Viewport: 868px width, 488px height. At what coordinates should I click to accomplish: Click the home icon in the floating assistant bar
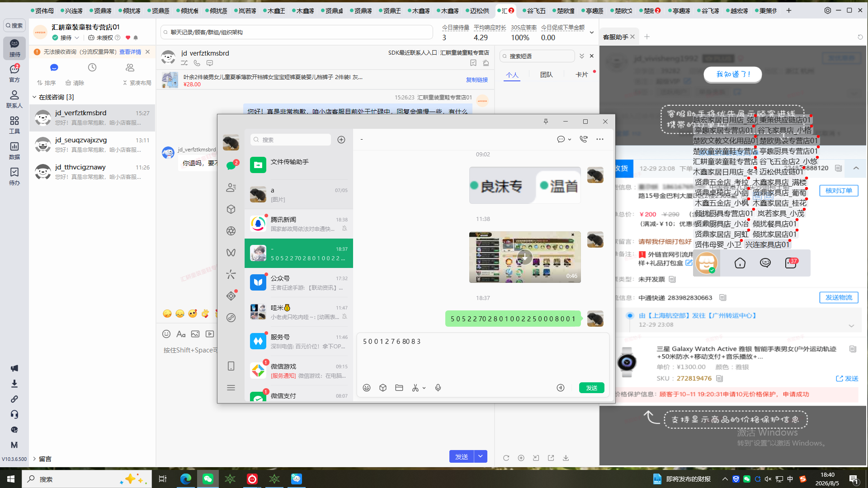740,263
